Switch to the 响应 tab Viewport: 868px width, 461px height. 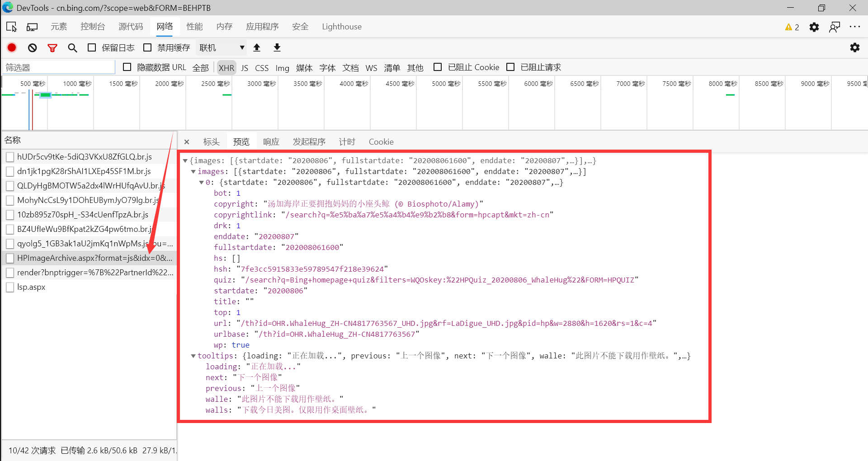[270, 141]
